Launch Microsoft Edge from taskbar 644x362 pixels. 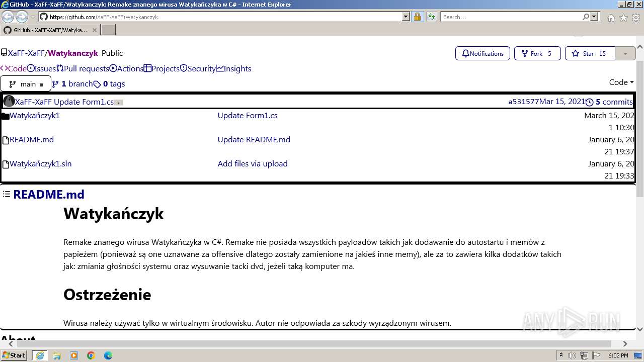click(108, 355)
